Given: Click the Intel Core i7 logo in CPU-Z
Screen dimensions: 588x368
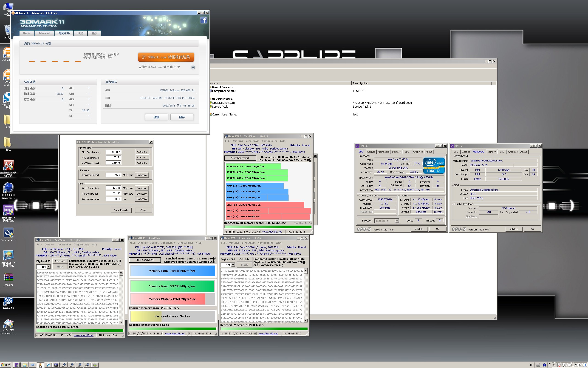Looking at the screenshot, I should (x=434, y=166).
